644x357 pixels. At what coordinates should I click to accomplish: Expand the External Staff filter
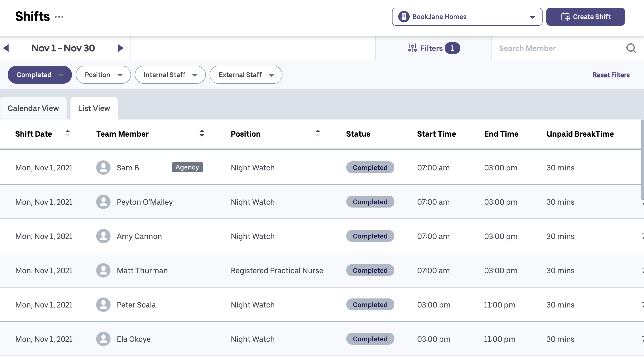(246, 75)
